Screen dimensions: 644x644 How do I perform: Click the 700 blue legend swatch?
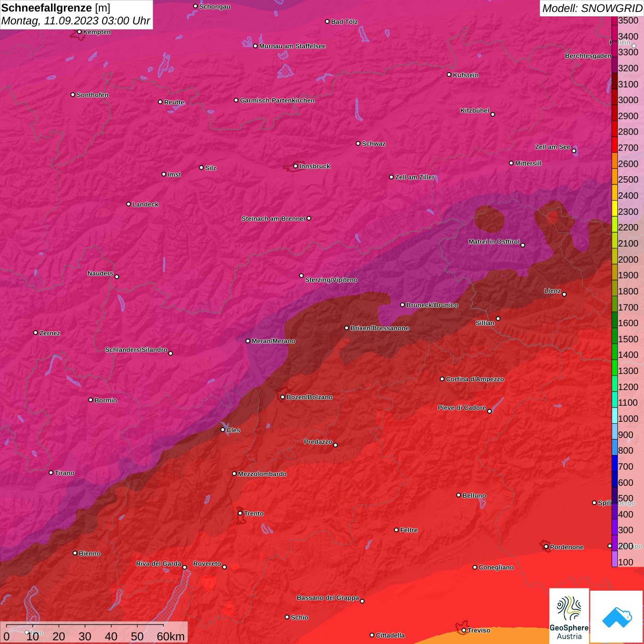coord(615,463)
